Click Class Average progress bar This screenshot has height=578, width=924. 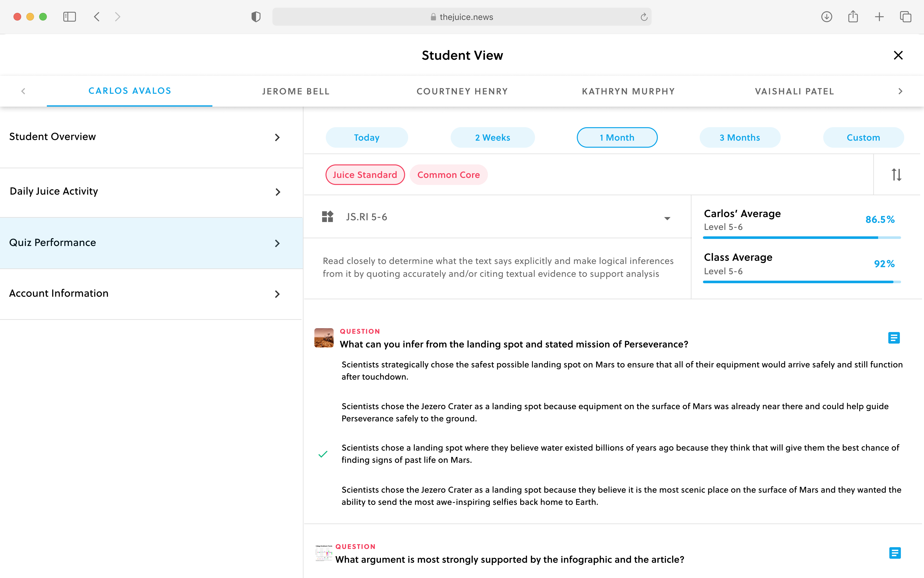pyautogui.click(x=802, y=282)
